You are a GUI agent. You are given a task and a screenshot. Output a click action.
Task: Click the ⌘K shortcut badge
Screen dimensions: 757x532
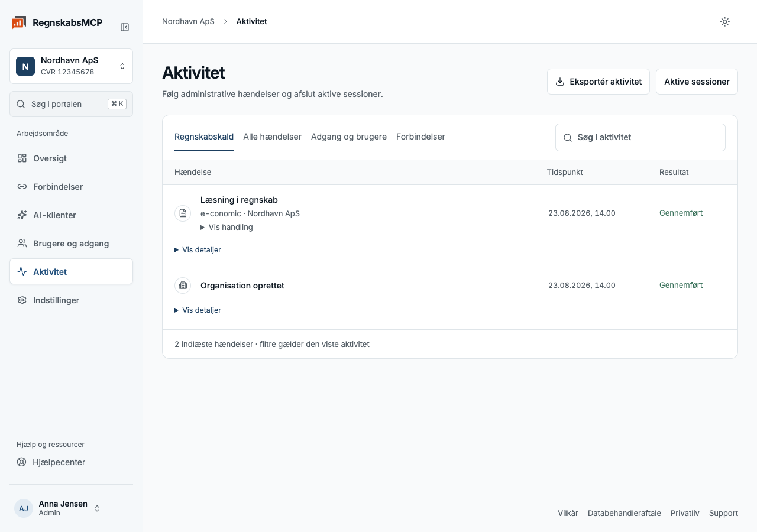pyautogui.click(x=117, y=104)
